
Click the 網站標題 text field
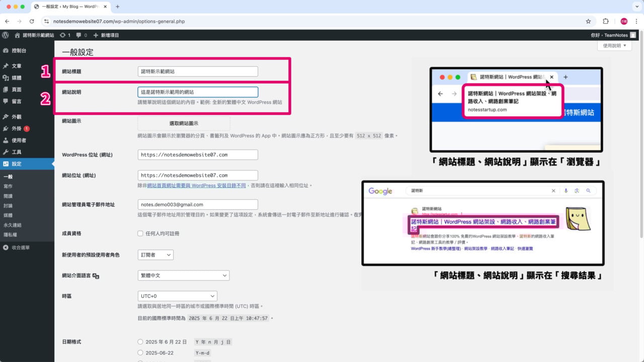[198, 71]
